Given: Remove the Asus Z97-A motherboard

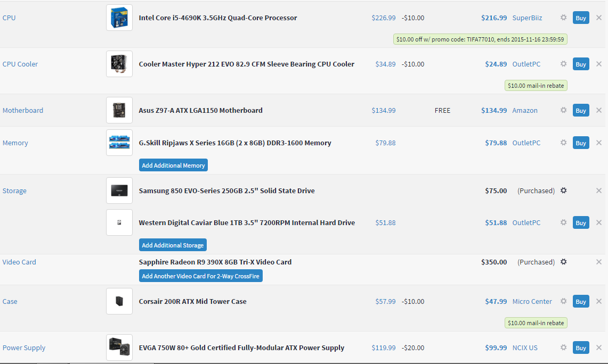Looking at the screenshot, I should pyautogui.click(x=599, y=110).
